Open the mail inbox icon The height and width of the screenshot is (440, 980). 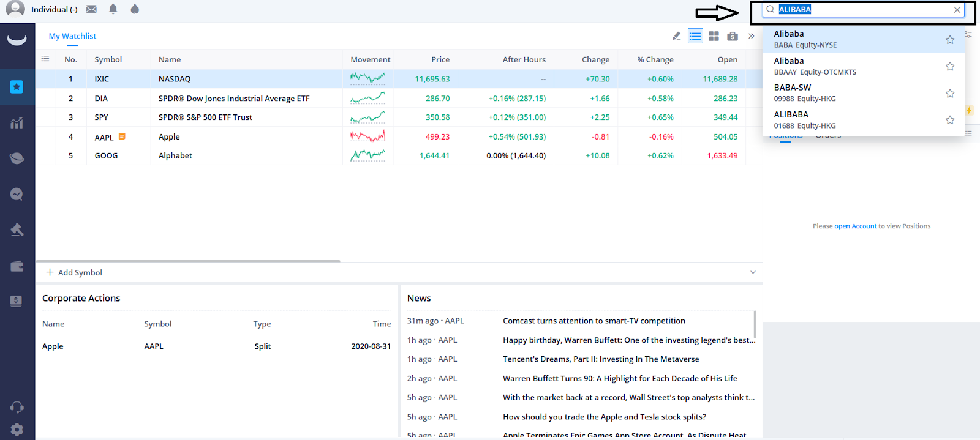[91, 9]
